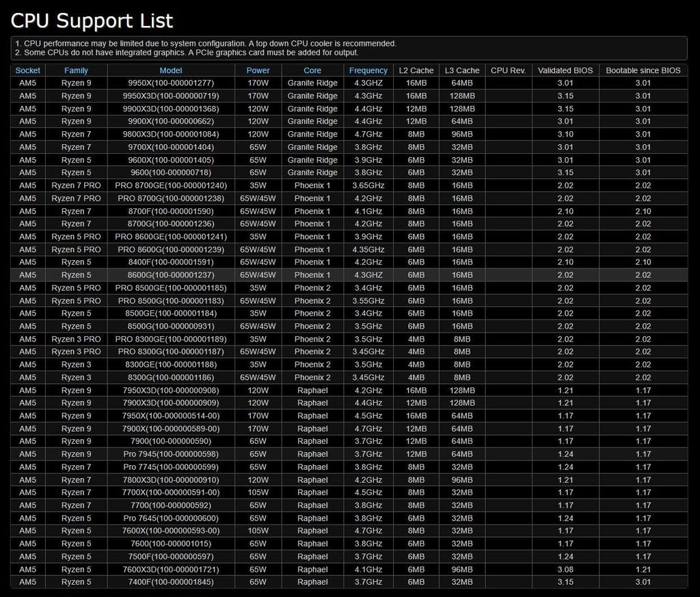Image resolution: width=700 pixels, height=597 pixels.
Task: Select the 7800X3D(100-000000910) model cell
Action: (171, 480)
